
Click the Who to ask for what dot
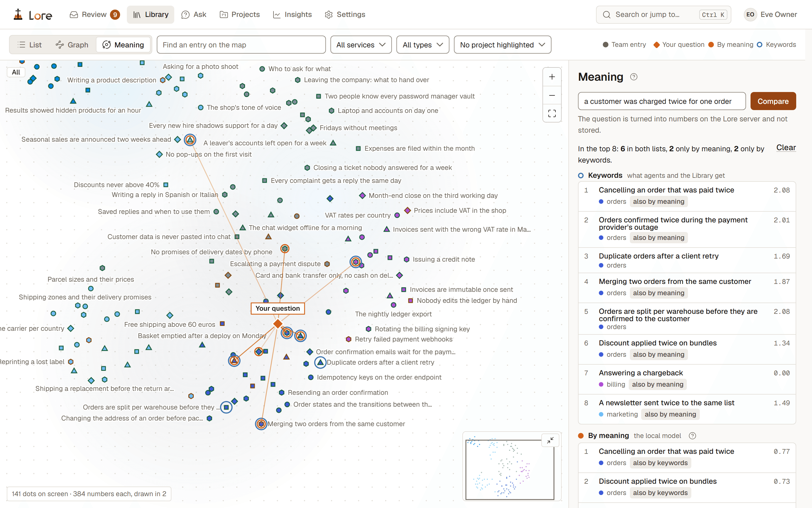tap(262, 69)
